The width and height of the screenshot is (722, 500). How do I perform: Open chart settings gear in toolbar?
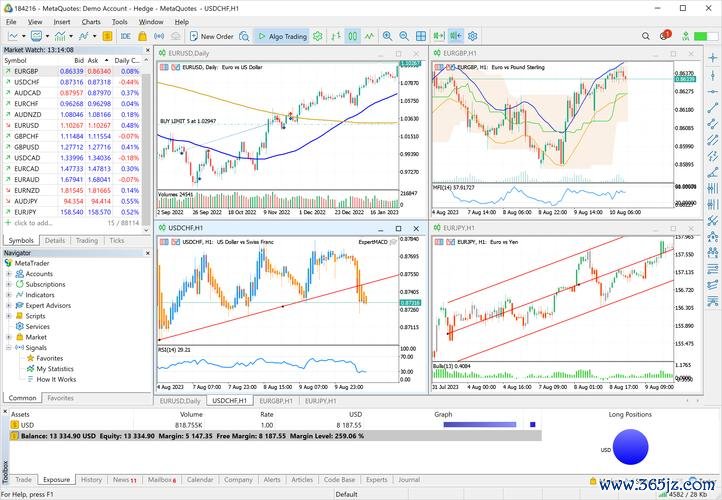click(x=472, y=36)
